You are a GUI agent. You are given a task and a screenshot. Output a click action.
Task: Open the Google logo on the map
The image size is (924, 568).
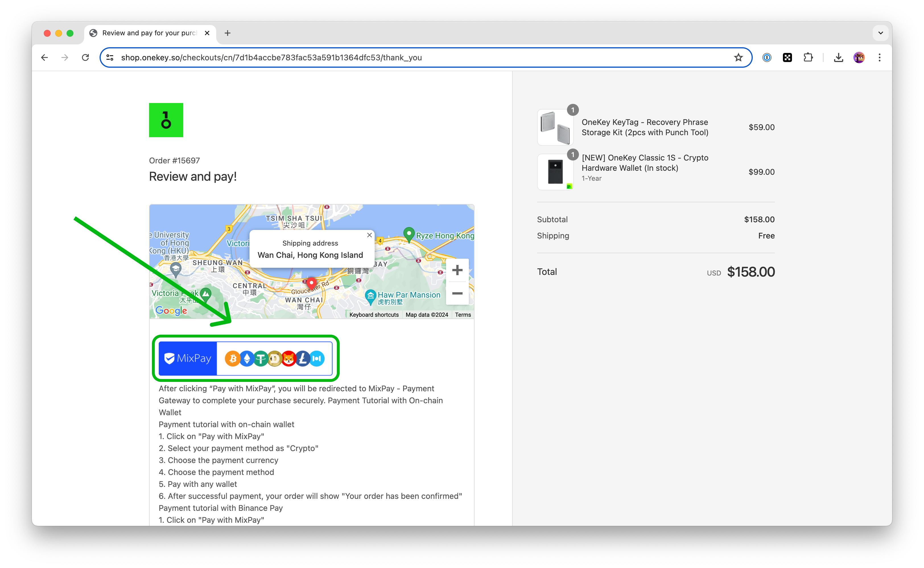tap(171, 311)
